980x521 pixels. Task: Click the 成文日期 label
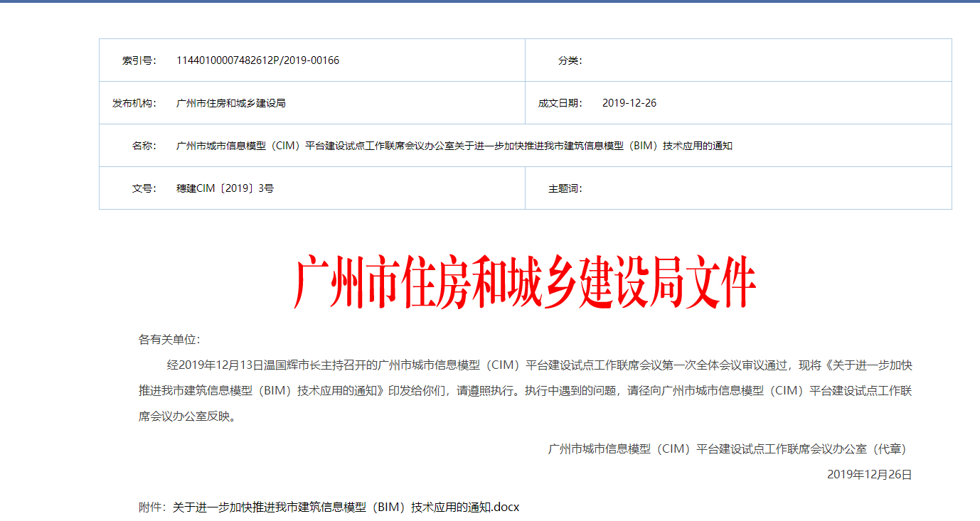(560, 103)
